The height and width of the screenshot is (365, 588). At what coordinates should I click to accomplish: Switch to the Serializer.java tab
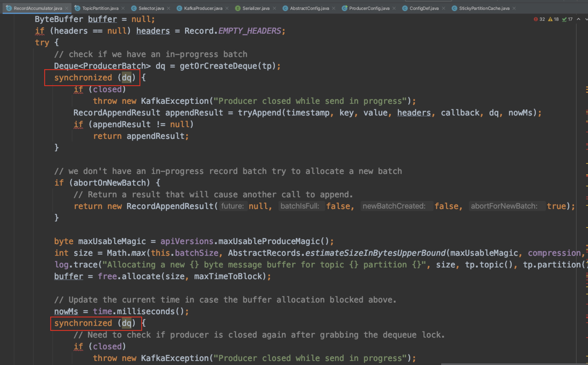pyautogui.click(x=256, y=8)
